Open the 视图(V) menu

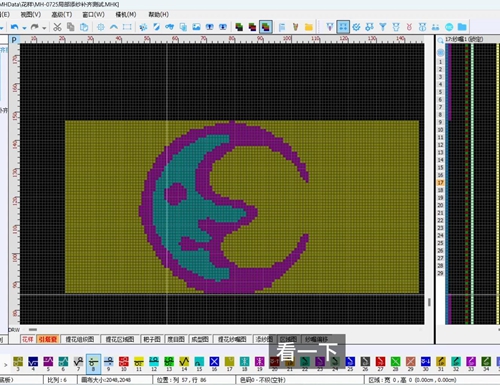[31, 15]
